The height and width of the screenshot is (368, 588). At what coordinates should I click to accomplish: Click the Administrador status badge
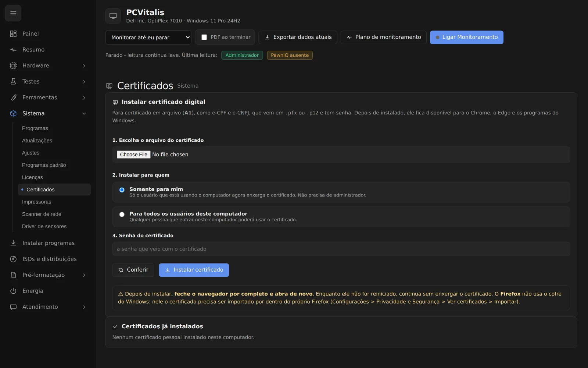tap(242, 55)
